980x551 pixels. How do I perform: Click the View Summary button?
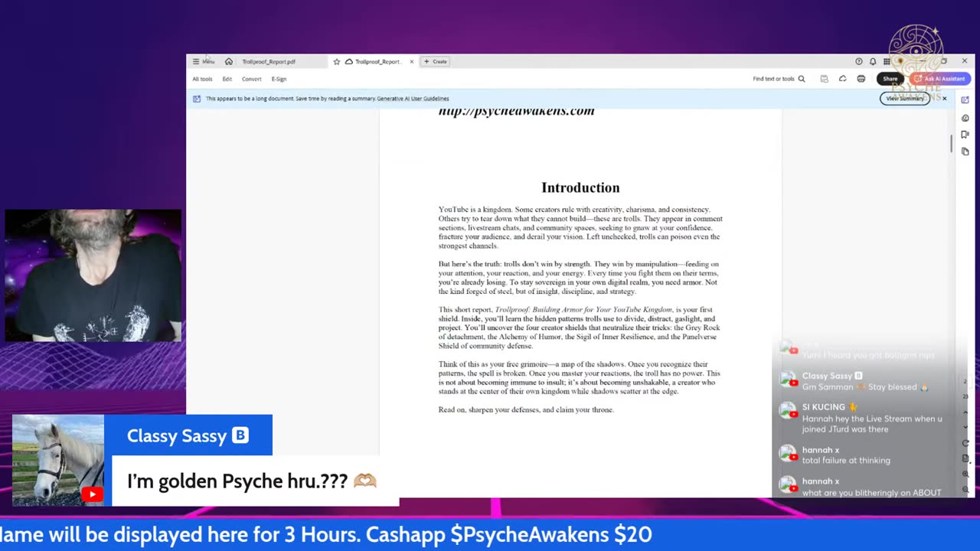point(905,99)
